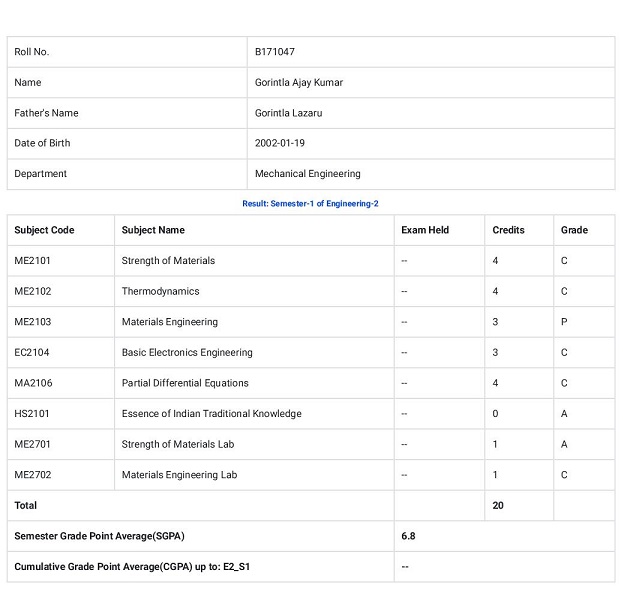Click Basic Electronics Engineering subject name
Image resolution: width=623 pixels, height=589 pixels.
(x=187, y=353)
